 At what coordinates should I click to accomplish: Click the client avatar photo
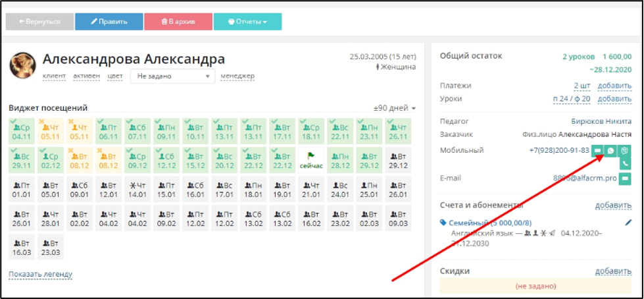point(23,65)
